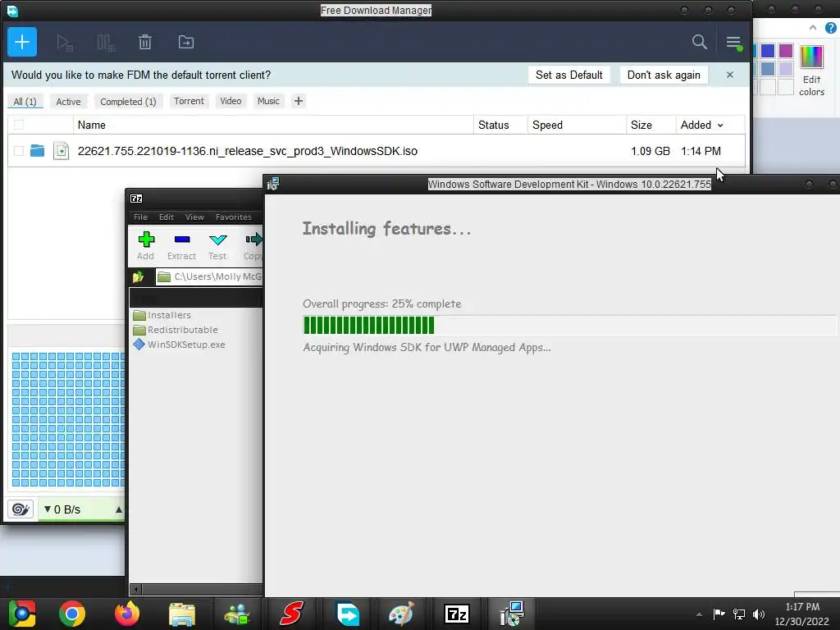Toggle Added column sort arrow
Image resolution: width=840 pixels, height=630 pixels.
coord(720,126)
